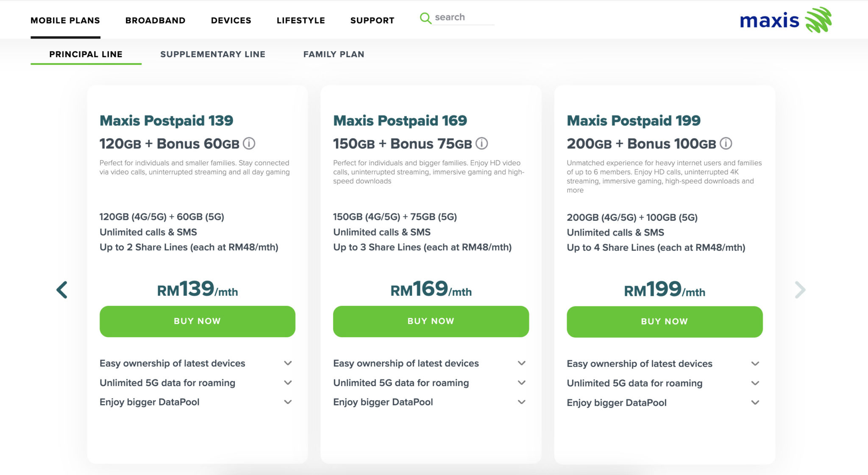The width and height of the screenshot is (868, 475).
Task: Click the Maxis logo
Action: pos(785,20)
